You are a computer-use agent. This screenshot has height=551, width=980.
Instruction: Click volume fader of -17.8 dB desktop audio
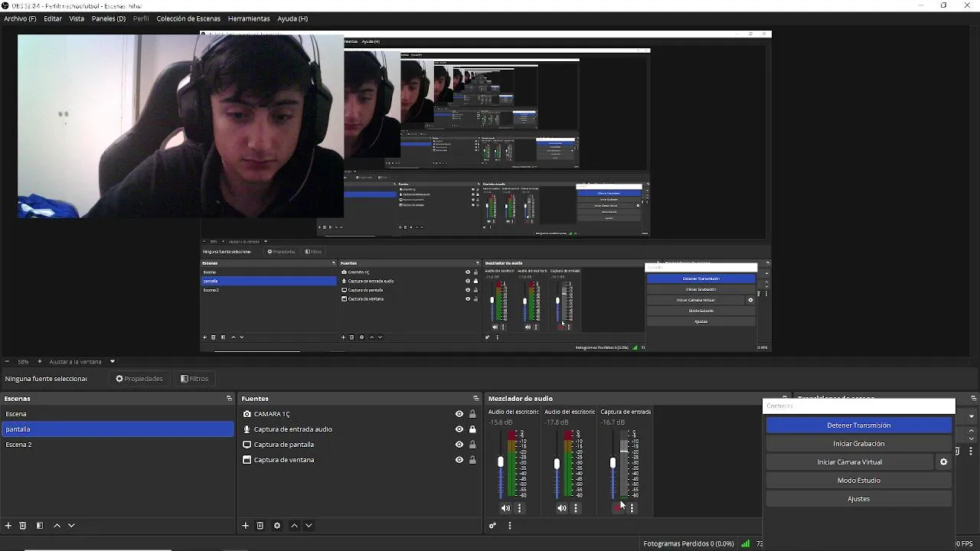click(x=557, y=463)
